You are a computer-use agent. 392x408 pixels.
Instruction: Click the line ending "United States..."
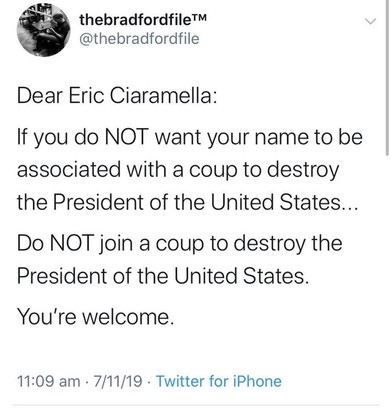click(x=187, y=202)
